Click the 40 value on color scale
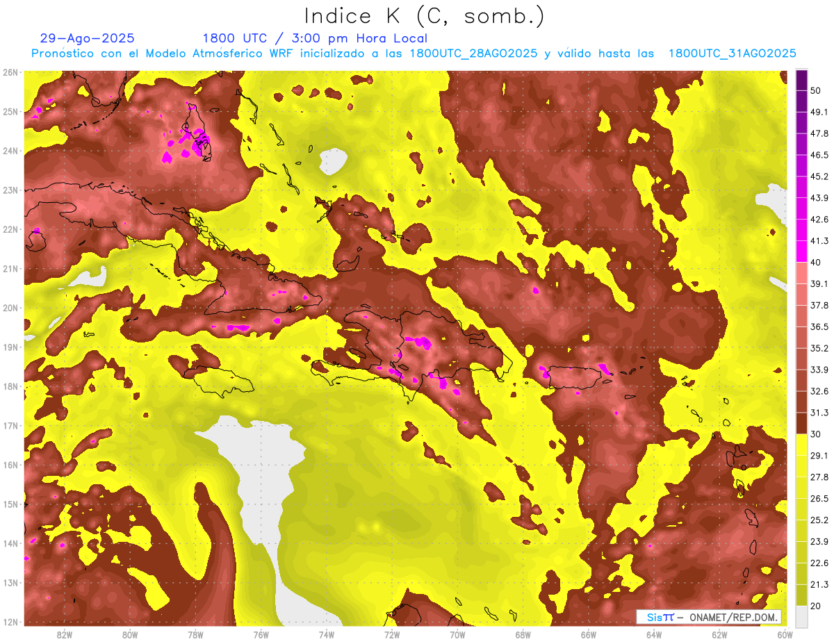The width and height of the screenshot is (834, 644). pos(815,262)
